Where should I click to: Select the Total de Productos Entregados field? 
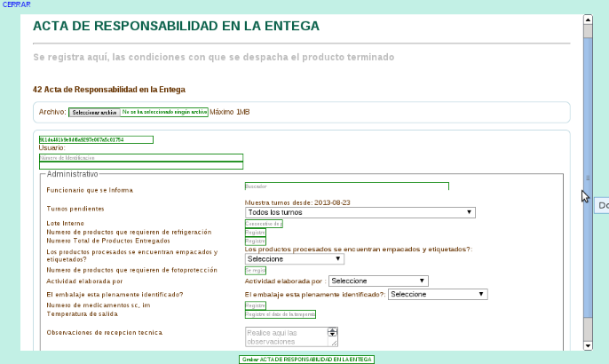pos(256,241)
